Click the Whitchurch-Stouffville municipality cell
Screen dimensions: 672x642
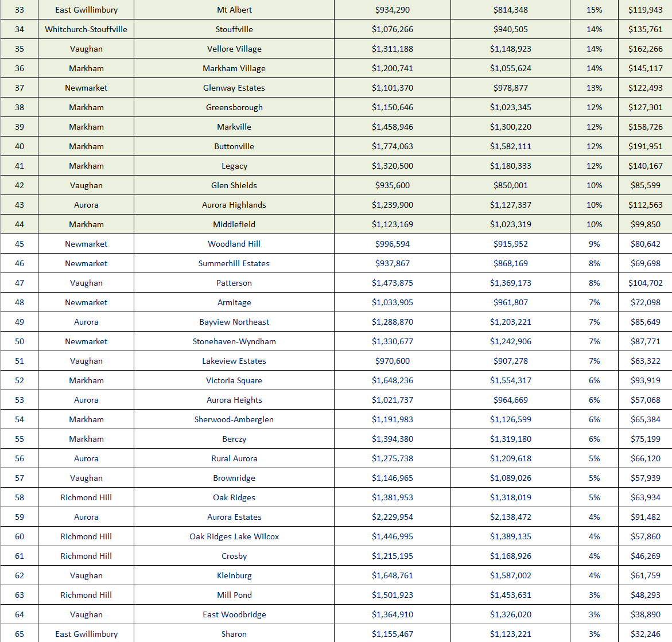86,29
